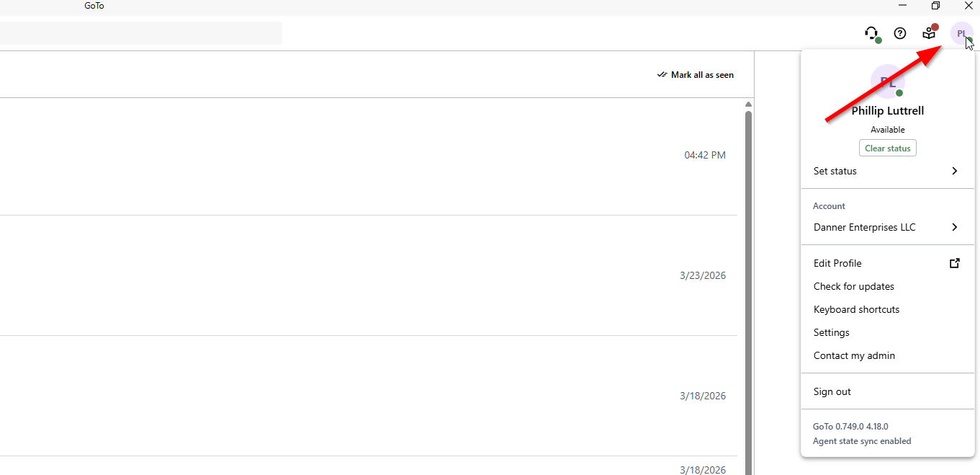Click the notification list vertical scrollbar
The image size is (980, 475).
748,288
